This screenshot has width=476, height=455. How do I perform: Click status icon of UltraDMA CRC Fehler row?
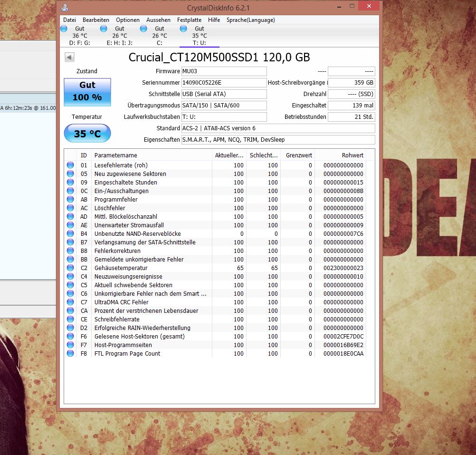(x=70, y=302)
